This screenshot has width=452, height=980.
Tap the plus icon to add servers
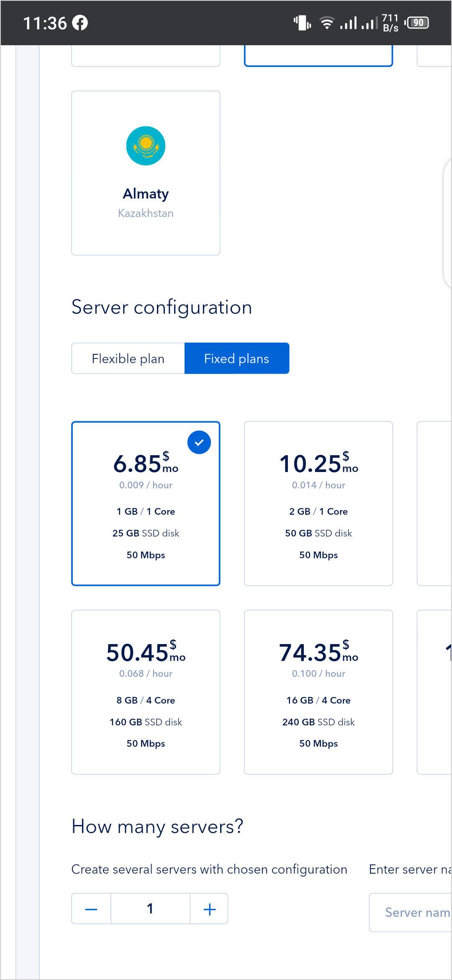pyautogui.click(x=209, y=909)
